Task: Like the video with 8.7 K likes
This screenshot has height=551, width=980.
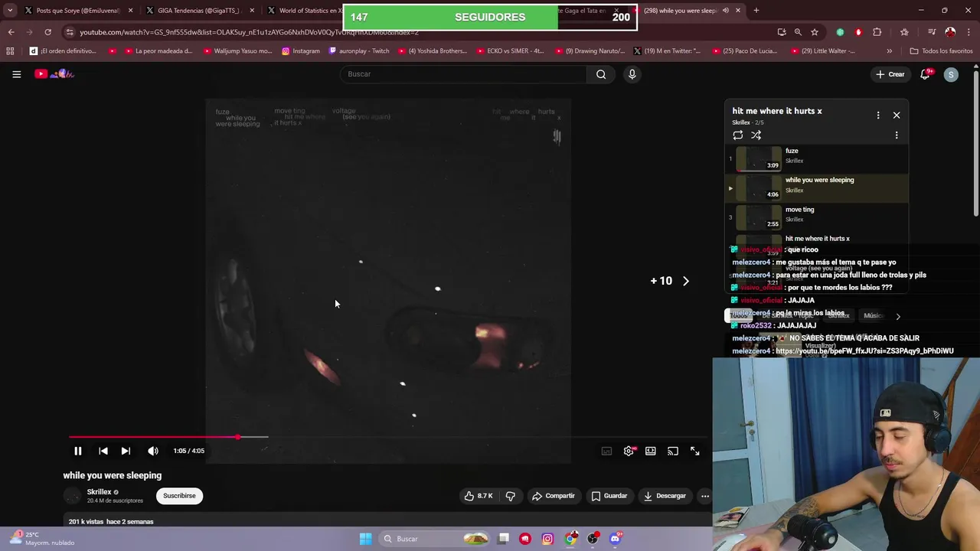Action: click(478, 496)
